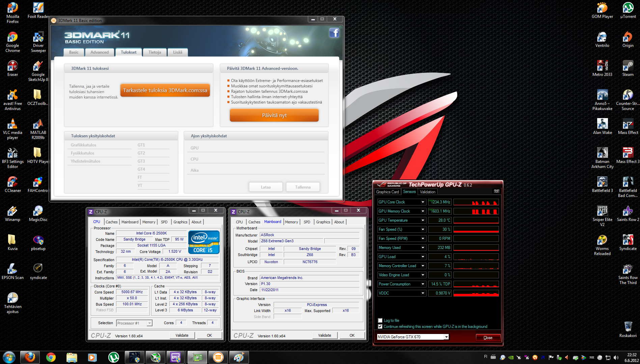The image size is (640, 364).
Task: Open Foxit Reader desktop icon
Action: (x=38, y=10)
